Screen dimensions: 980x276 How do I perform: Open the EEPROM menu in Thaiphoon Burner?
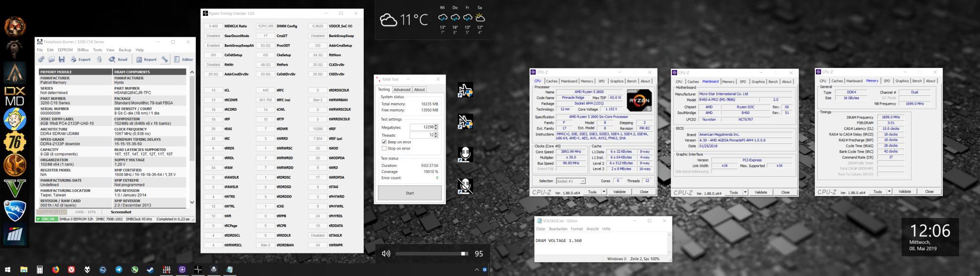65,50
